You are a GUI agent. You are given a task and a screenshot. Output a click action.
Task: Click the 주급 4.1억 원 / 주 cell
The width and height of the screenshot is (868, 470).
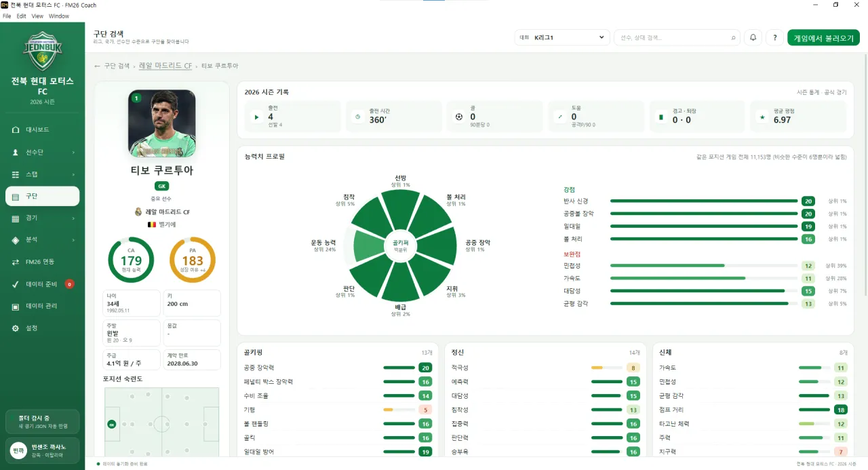(x=131, y=359)
